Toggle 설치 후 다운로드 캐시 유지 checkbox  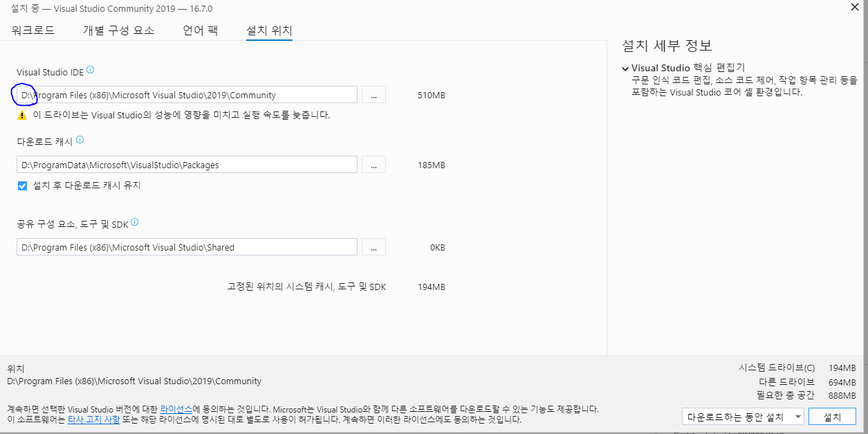23,186
